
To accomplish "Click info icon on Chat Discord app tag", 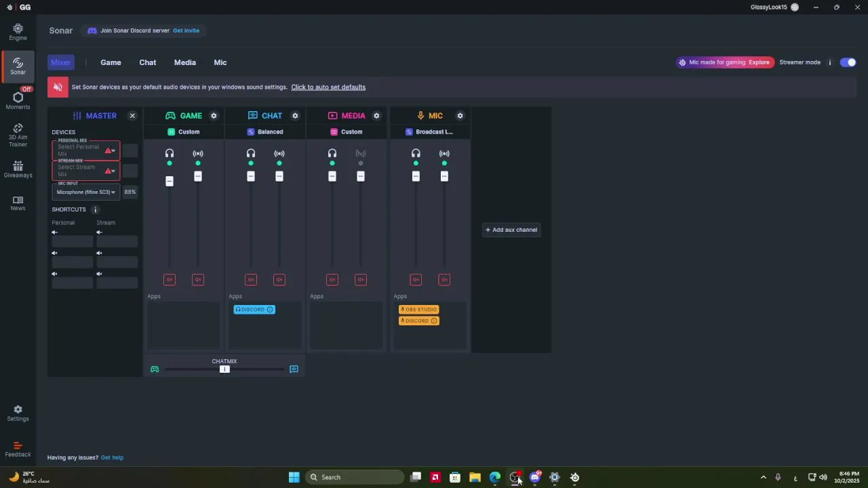I will [x=270, y=310].
